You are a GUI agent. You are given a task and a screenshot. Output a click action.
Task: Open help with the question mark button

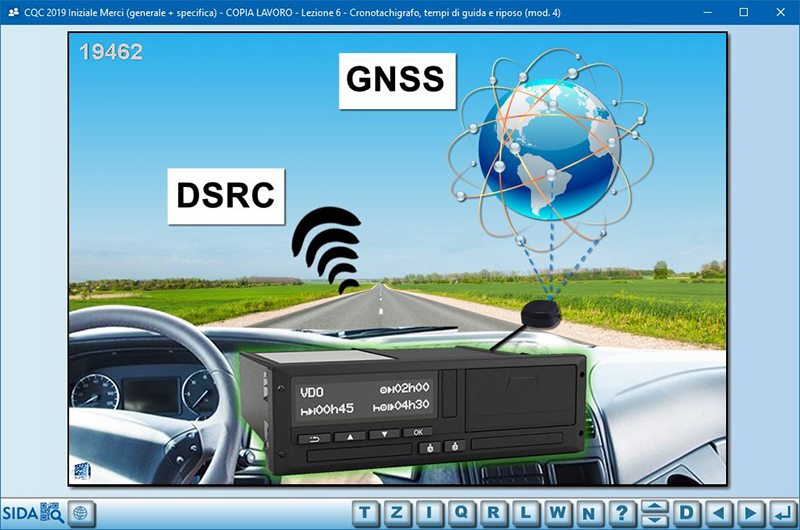[x=622, y=513]
